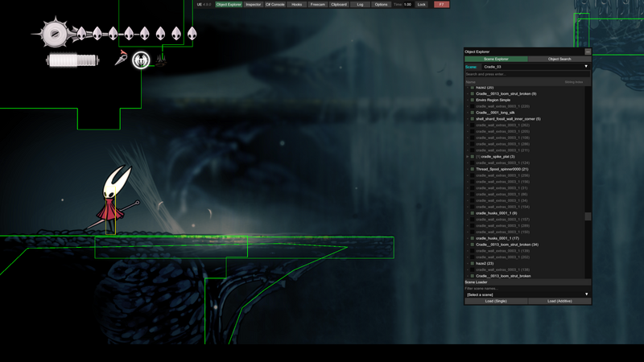Screen dimensions: 644x362
Task: Expand the cradle_spike_plat (3) tree node
Action: 467,157
